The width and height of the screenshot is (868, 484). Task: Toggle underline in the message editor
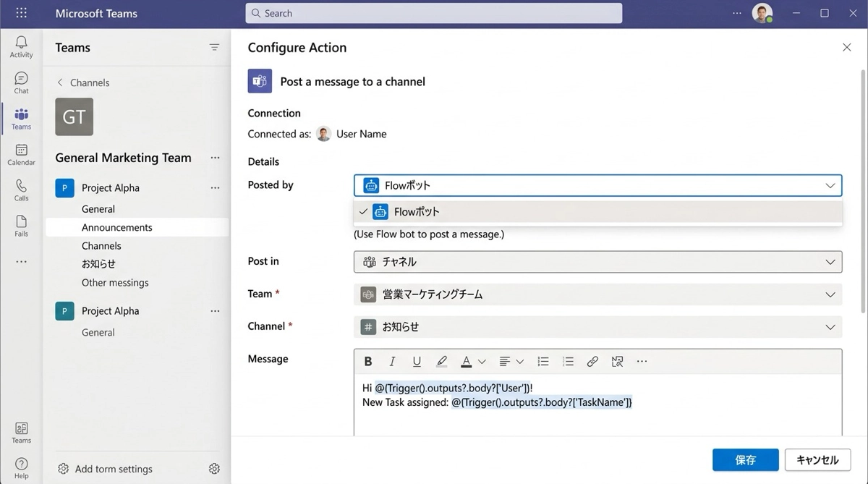[417, 362]
